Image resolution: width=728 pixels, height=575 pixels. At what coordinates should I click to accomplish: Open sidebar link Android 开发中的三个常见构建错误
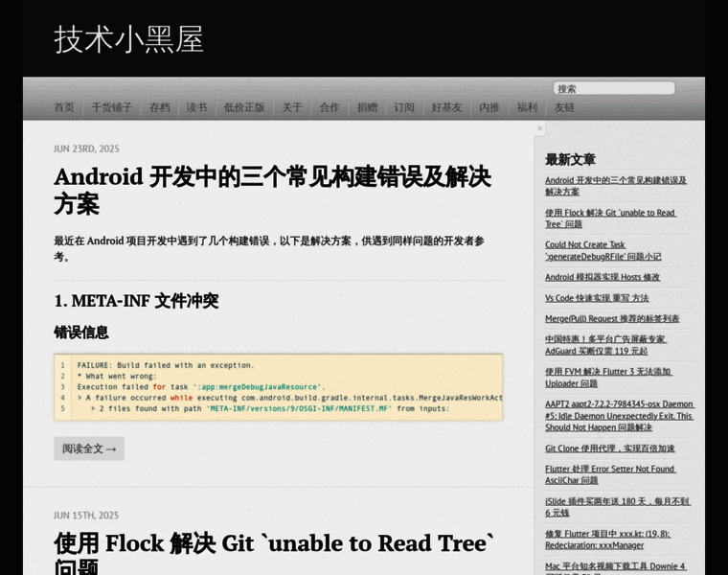click(x=616, y=186)
